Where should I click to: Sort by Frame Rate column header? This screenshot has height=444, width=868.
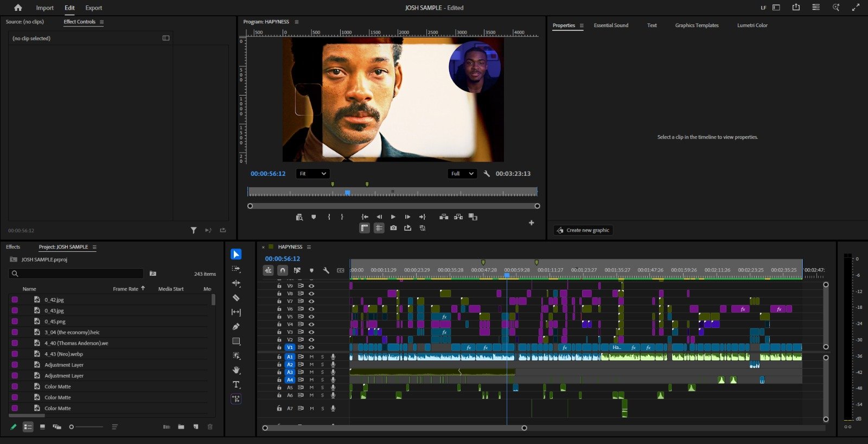pyautogui.click(x=126, y=289)
